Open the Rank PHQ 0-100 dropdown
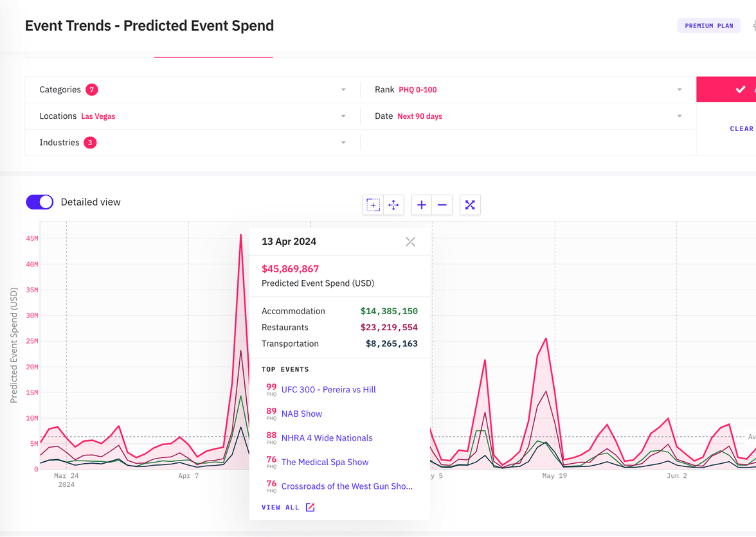 [679, 89]
